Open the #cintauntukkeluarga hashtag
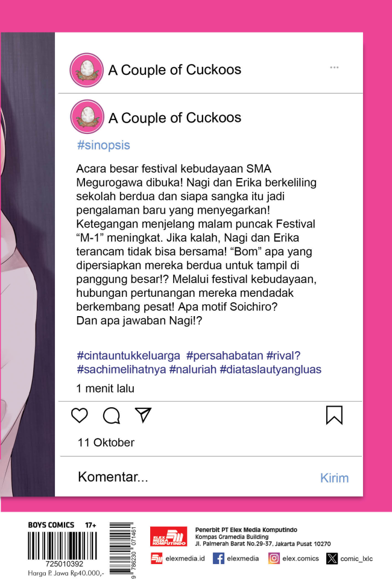 tap(128, 356)
